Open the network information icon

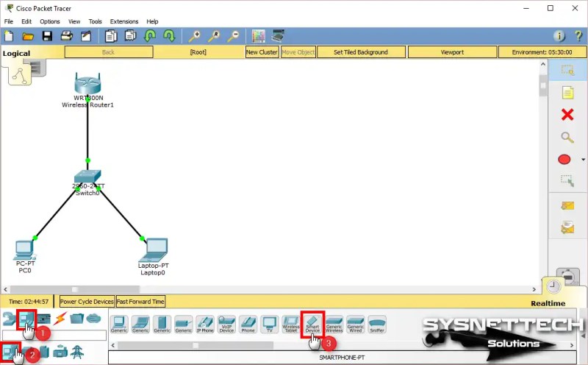(x=559, y=36)
